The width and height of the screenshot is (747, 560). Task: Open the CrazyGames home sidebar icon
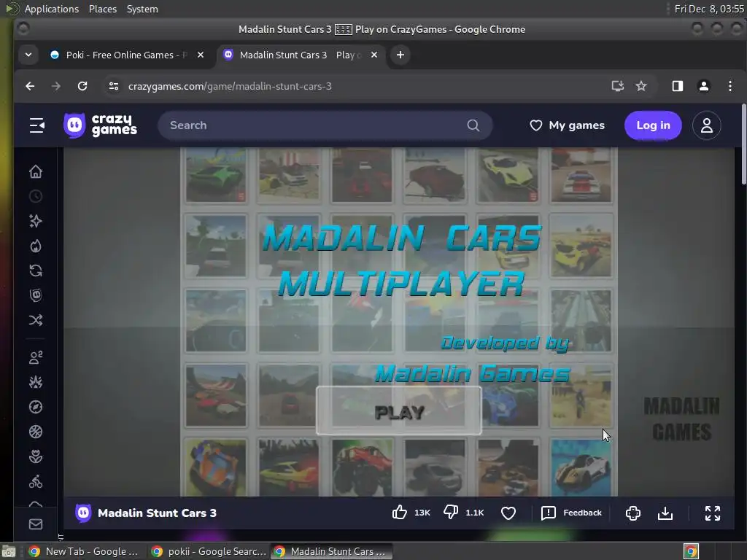pyautogui.click(x=36, y=171)
